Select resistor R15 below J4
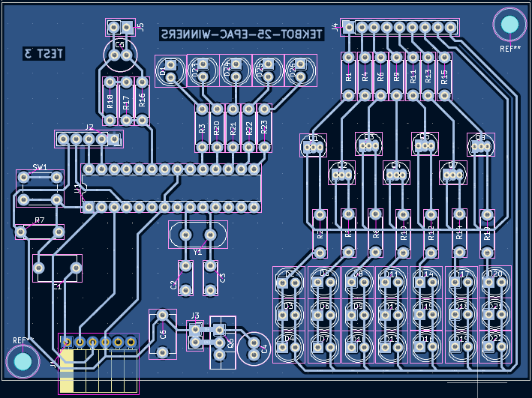The image size is (532, 398). coord(445,76)
